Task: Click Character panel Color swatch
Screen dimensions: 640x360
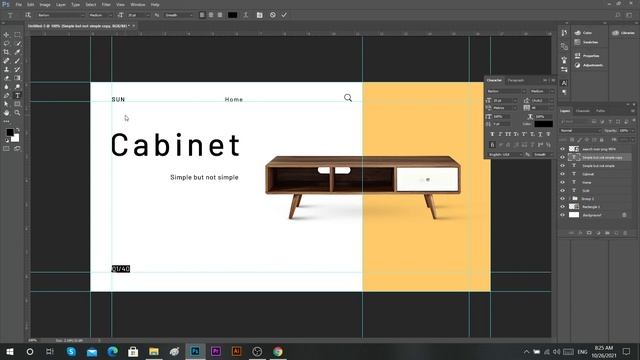Action: pos(544,124)
